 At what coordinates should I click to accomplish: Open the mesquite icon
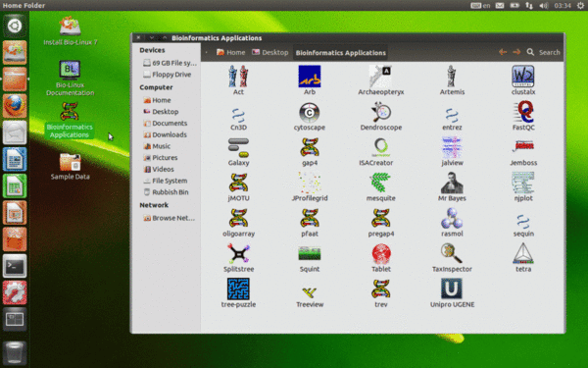tap(380, 183)
